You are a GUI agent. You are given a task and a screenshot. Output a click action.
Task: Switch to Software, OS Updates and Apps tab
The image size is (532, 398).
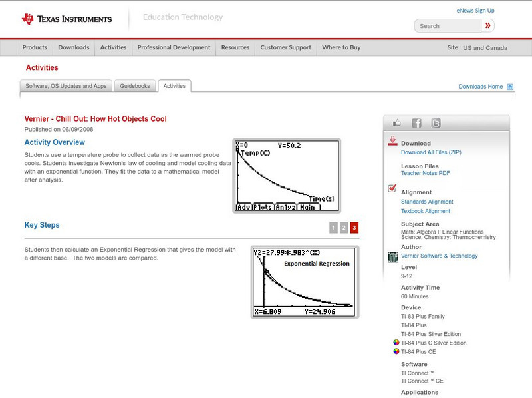click(66, 86)
